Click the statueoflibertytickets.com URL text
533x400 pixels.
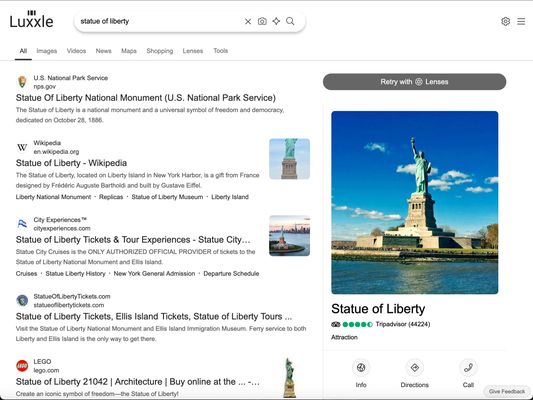tap(69, 305)
